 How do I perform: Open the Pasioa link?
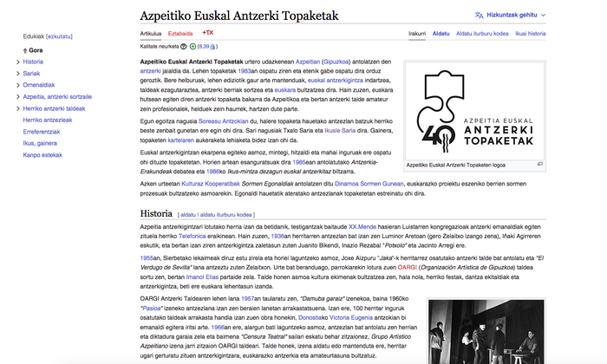(152, 309)
